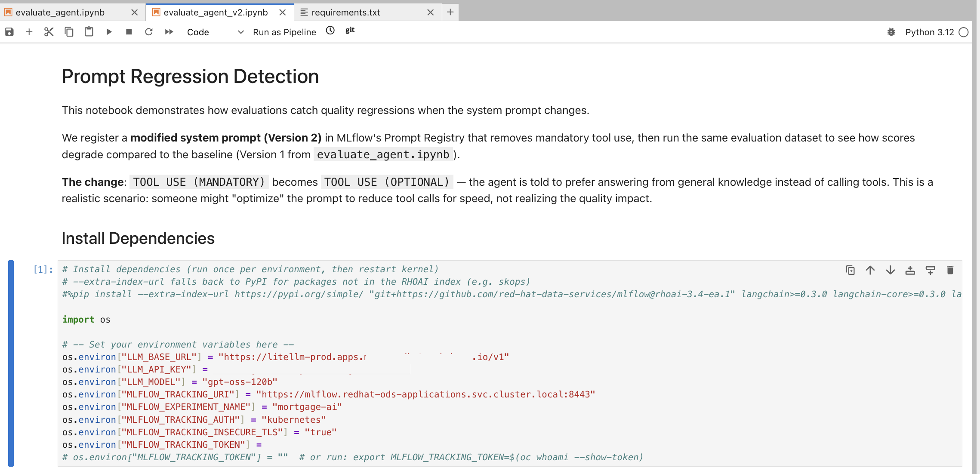
Task: Open the git toolbar button
Action: [x=350, y=30]
